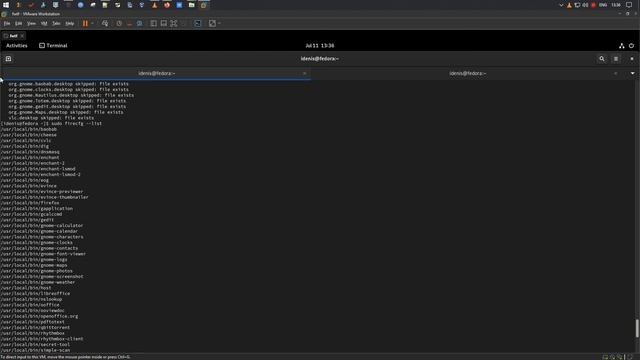Open the Windows Start menu

pyautogui.click(x=6, y=5)
